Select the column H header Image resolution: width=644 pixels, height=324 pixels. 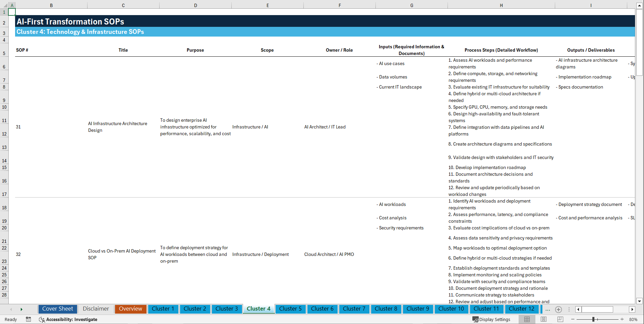tap(501, 5)
